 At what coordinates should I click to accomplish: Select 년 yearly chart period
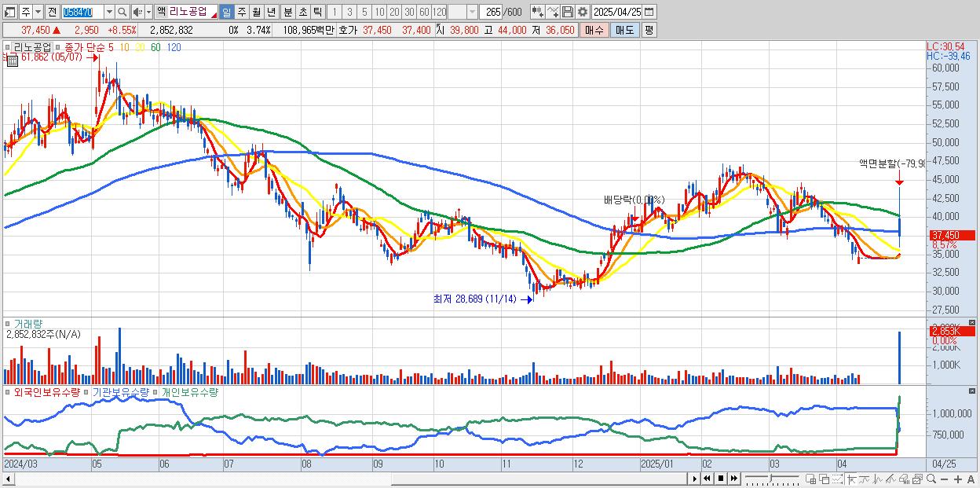tap(271, 12)
